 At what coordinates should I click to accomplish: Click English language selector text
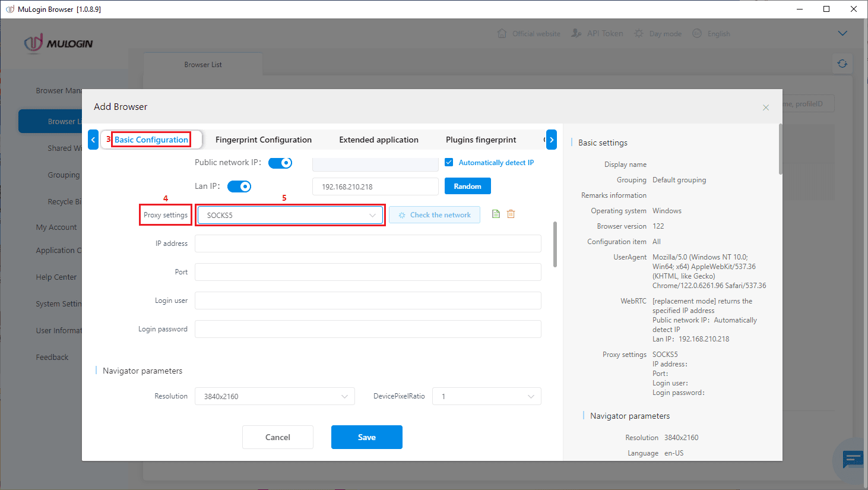pyautogui.click(x=719, y=34)
